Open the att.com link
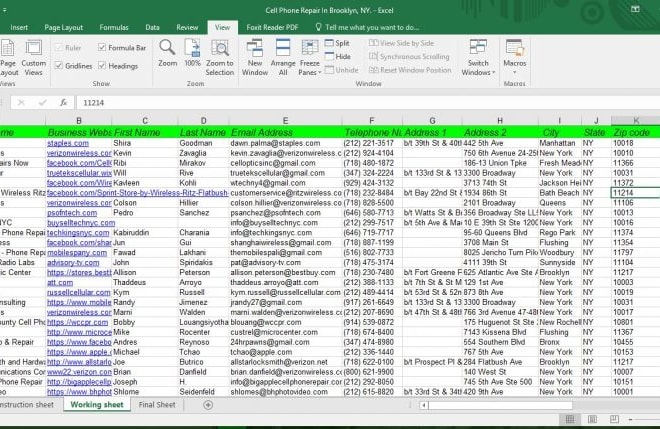The image size is (660, 429). pyautogui.click(x=60, y=282)
